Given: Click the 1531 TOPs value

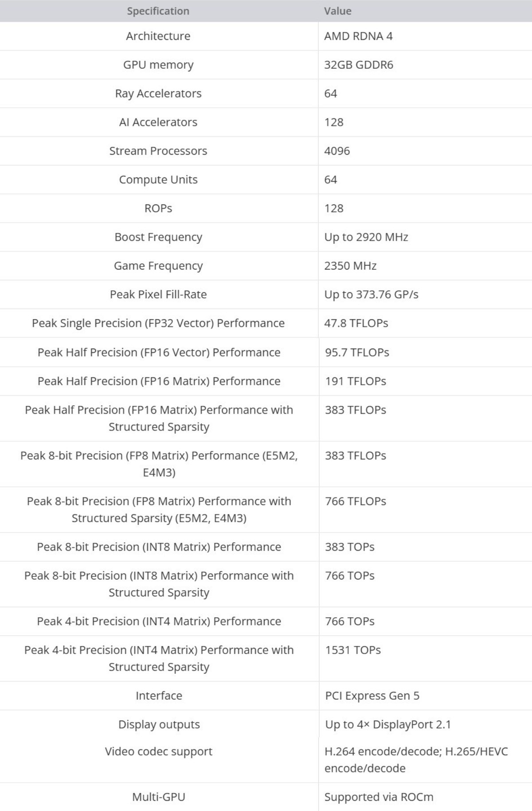Looking at the screenshot, I should click(353, 650).
